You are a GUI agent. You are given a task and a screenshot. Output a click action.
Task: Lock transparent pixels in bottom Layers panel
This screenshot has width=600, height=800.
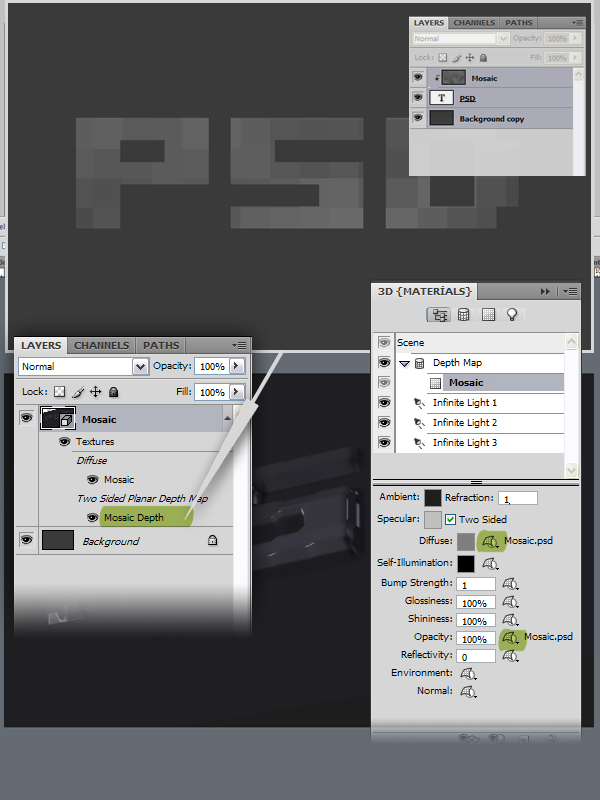60,392
